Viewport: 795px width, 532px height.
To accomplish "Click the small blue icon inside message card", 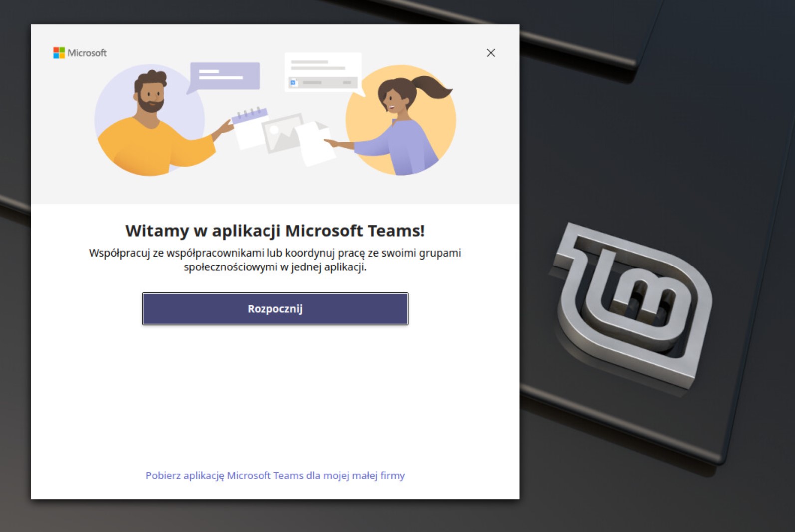I will pos(293,82).
